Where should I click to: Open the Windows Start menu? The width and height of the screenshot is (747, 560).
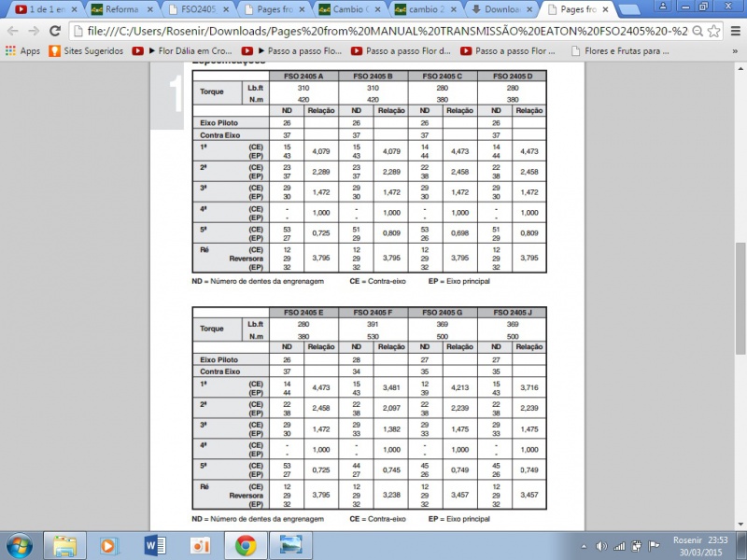pyautogui.click(x=20, y=546)
